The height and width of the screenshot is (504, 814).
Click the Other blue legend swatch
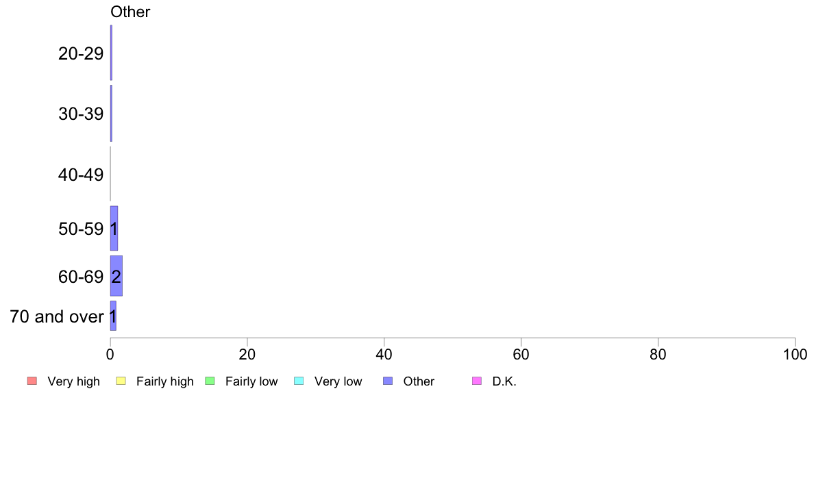pos(388,381)
